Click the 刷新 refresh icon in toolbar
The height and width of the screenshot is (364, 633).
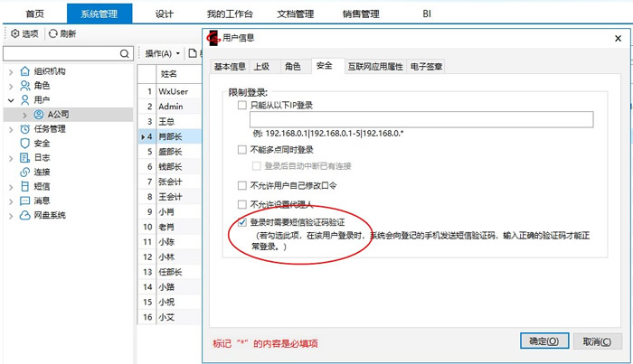[x=53, y=33]
